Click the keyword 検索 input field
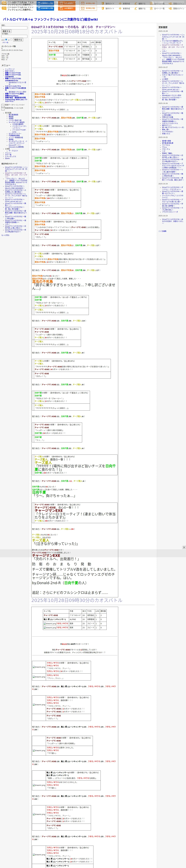The height and width of the screenshot is (868, 186). [14, 28]
